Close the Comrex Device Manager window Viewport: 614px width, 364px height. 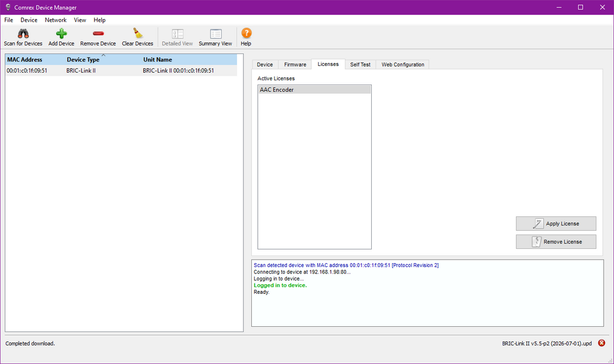tap(602, 7)
